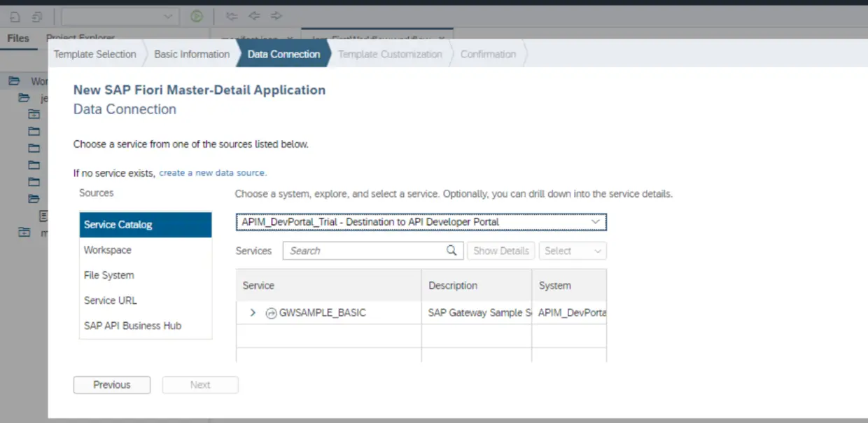Open the APIM_DevPortal_Trial system dropdown
The height and width of the screenshot is (423, 868).
click(421, 222)
